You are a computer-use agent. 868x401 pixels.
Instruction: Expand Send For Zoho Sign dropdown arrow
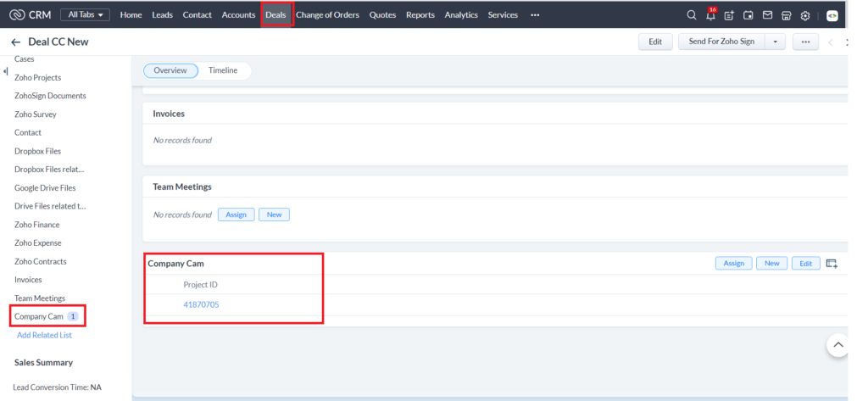click(775, 42)
